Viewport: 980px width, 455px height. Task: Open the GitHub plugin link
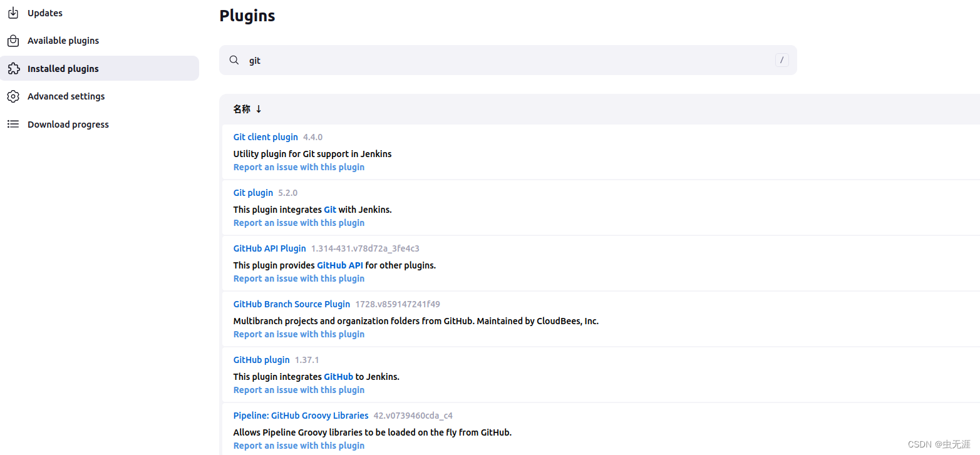pos(261,360)
